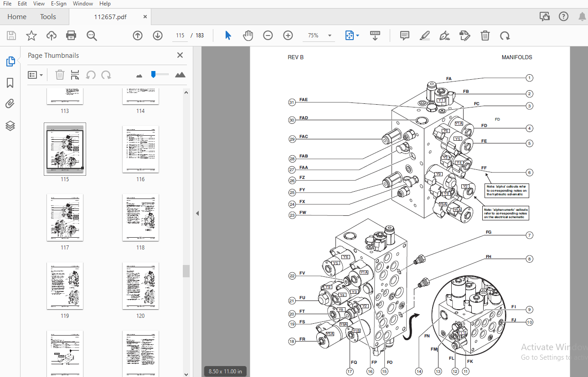
Task: Choose the selection arrow tool
Action: pos(228,36)
